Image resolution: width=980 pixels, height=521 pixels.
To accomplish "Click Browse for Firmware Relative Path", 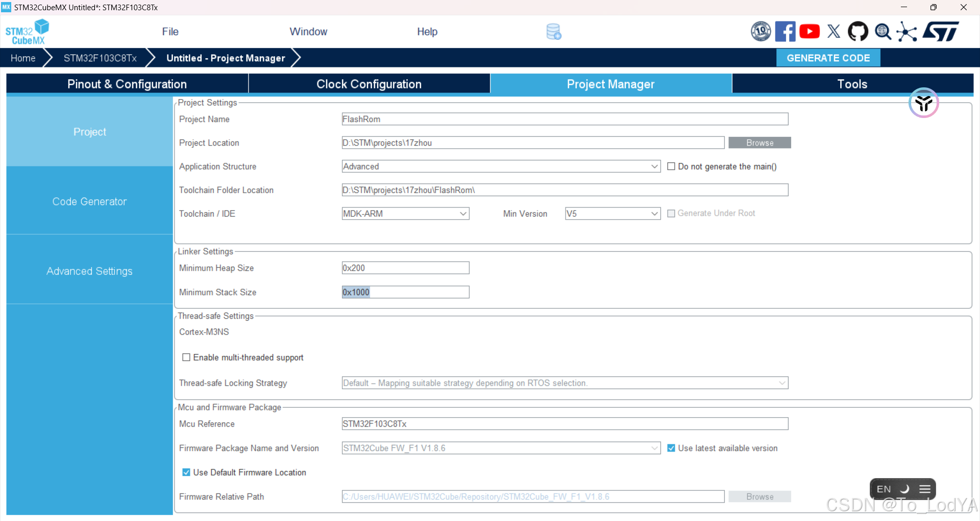I will (x=759, y=496).
